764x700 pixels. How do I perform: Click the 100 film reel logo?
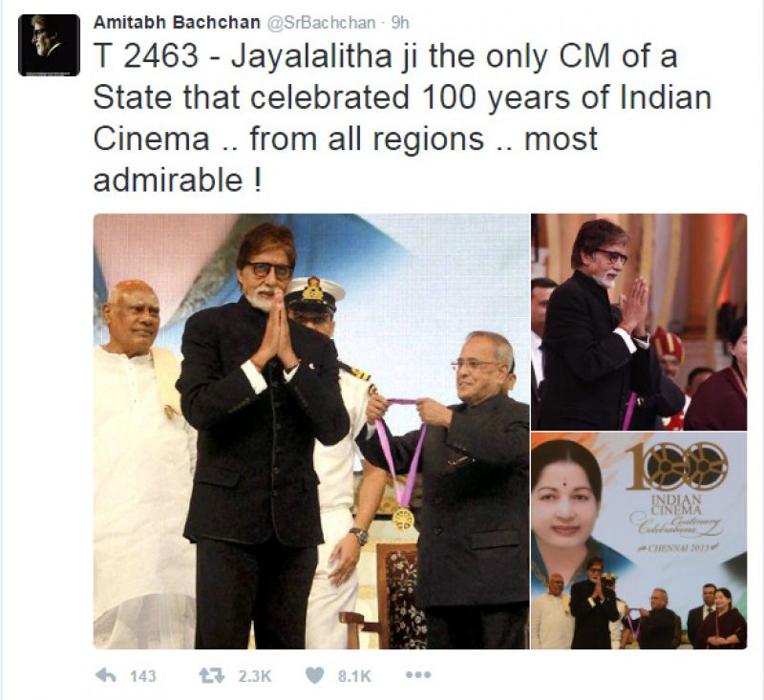(x=677, y=466)
